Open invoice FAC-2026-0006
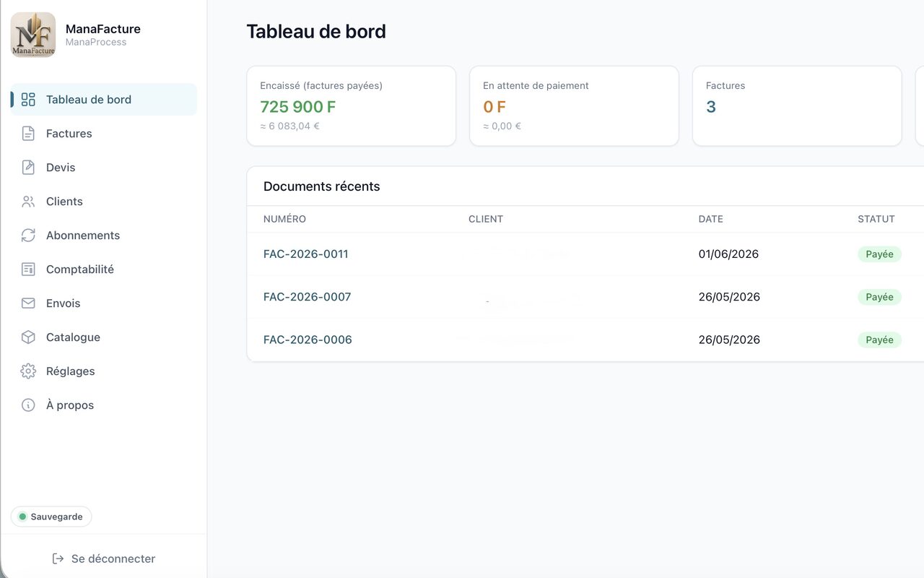This screenshot has height=578, width=924. 308,340
